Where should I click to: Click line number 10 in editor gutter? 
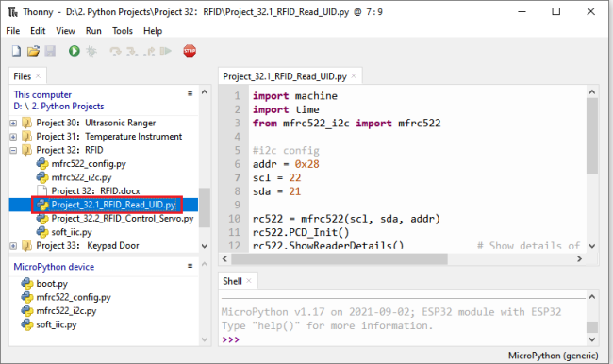(234, 219)
